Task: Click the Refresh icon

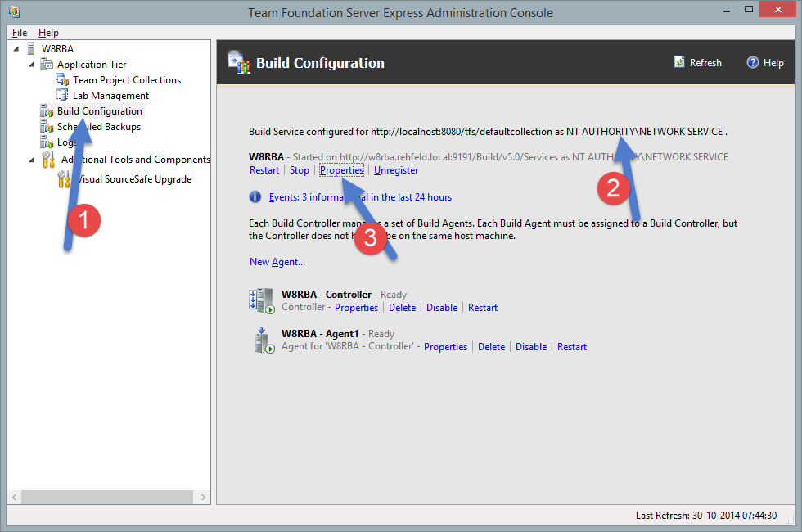Action: 679,62
